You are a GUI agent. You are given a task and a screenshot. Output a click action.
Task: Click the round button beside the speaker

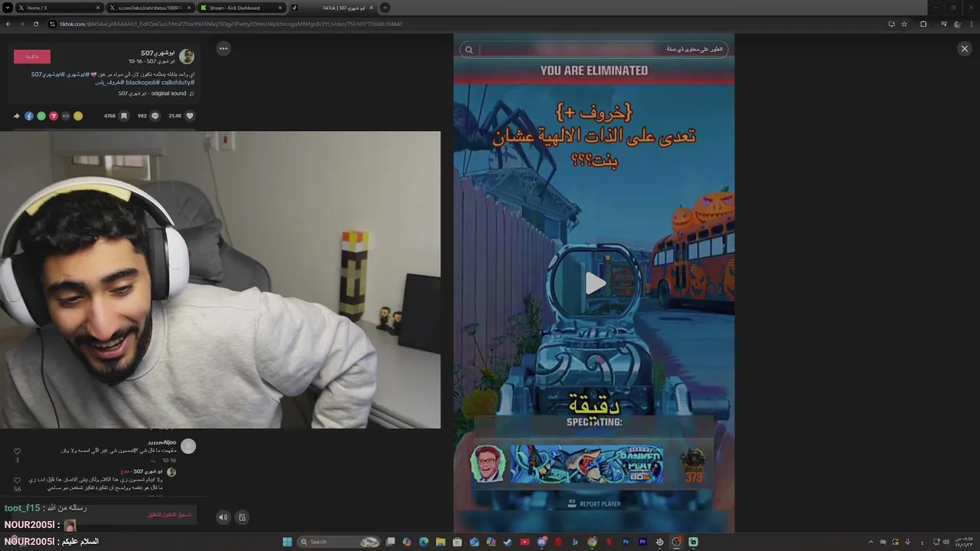(242, 517)
